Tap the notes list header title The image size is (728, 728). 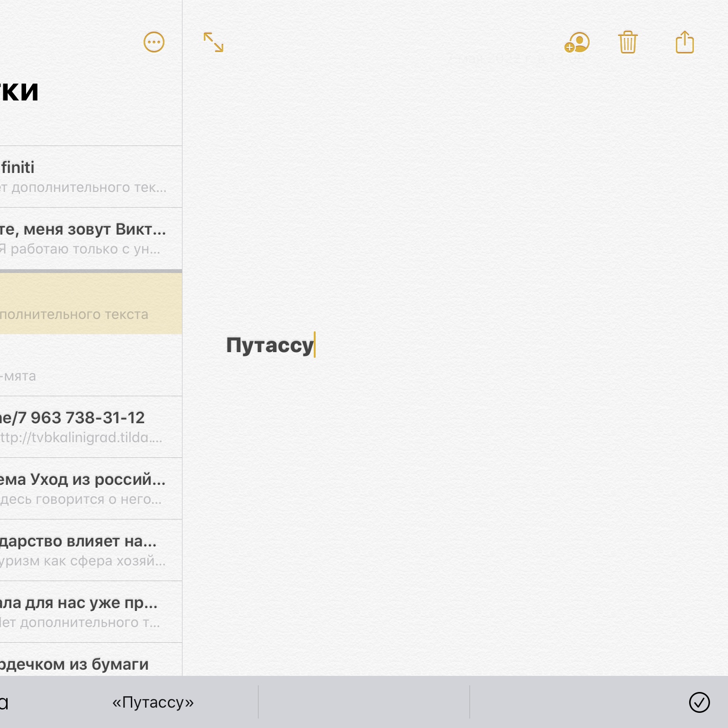19,91
